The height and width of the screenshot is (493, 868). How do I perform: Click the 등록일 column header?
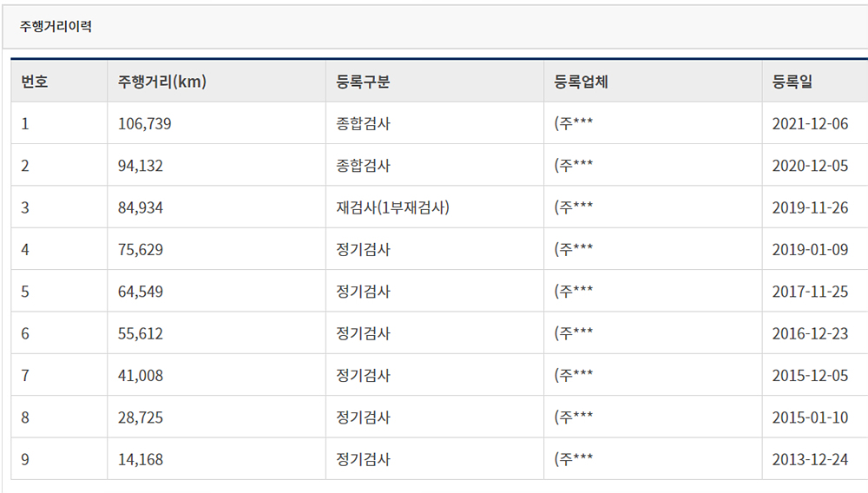(x=792, y=82)
